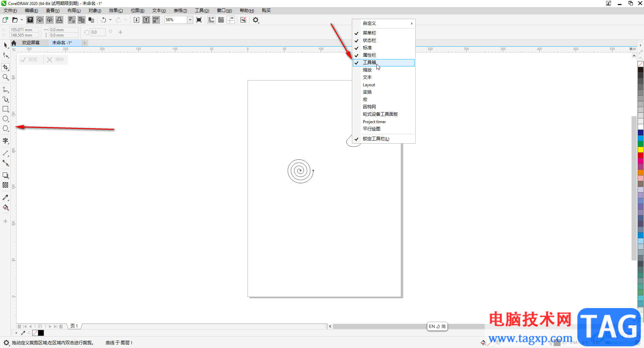This screenshot has width=644, height=348.
Task: Pick the yellow swatch in the color palette
Action: click(x=641, y=150)
